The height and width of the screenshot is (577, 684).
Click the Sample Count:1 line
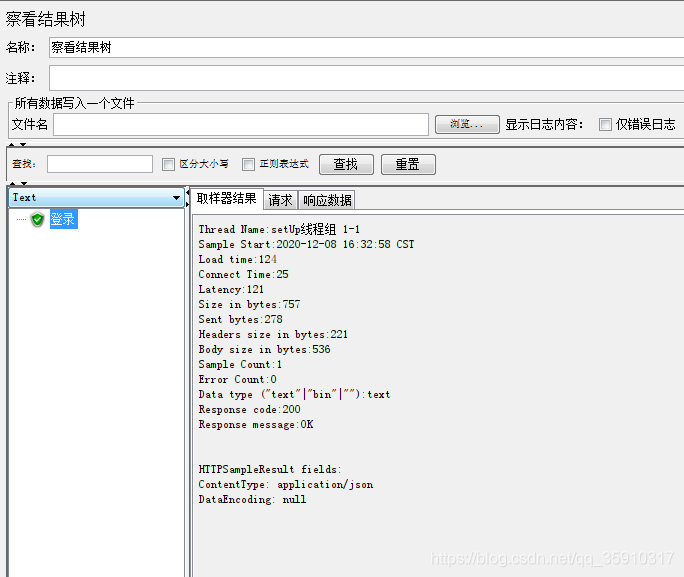tap(240, 364)
